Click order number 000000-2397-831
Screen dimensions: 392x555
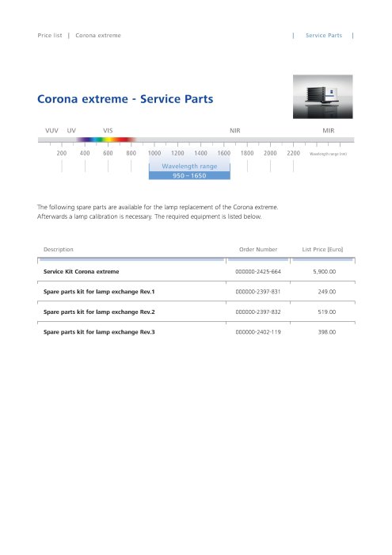258,292
